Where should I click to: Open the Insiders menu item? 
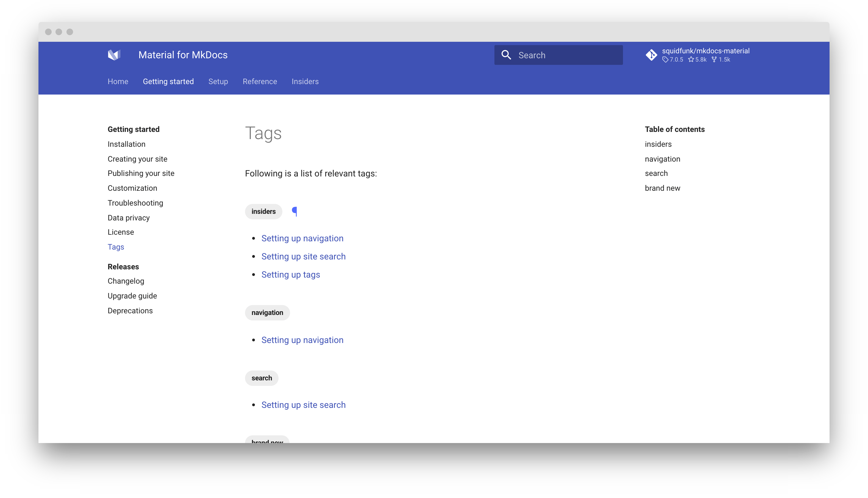click(305, 81)
